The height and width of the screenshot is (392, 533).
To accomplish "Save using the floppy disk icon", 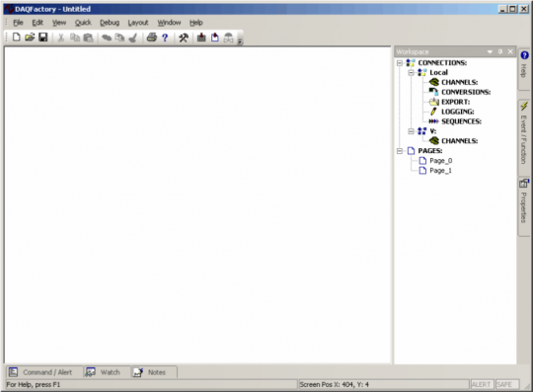I will coord(43,38).
